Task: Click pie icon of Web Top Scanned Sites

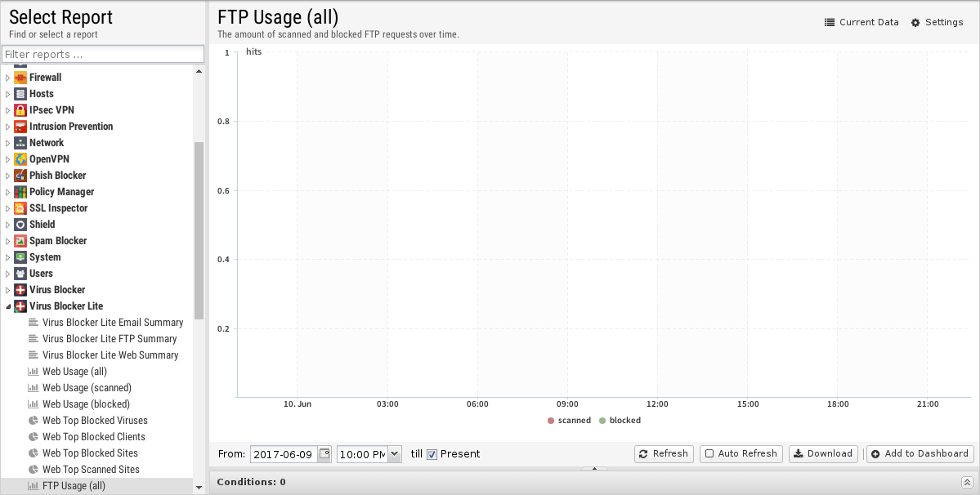Action: click(34, 470)
